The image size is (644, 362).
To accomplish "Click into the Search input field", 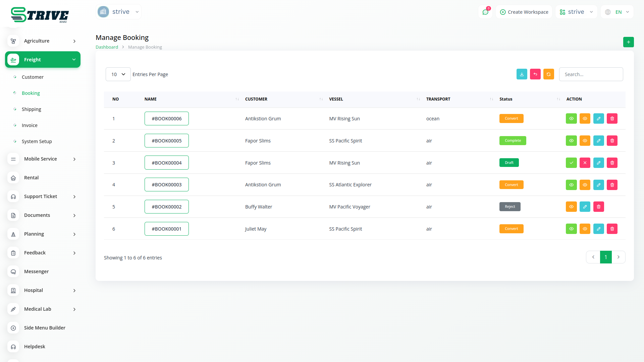I will (x=591, y=74).
